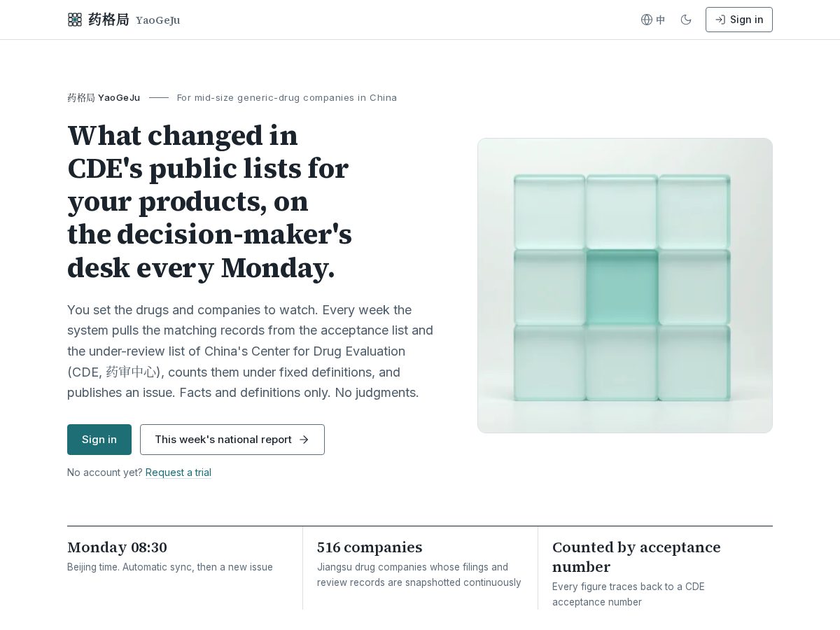
Task: Click the 药格局 YaoGeJu eyebrow label
Action: pos(104,97)
